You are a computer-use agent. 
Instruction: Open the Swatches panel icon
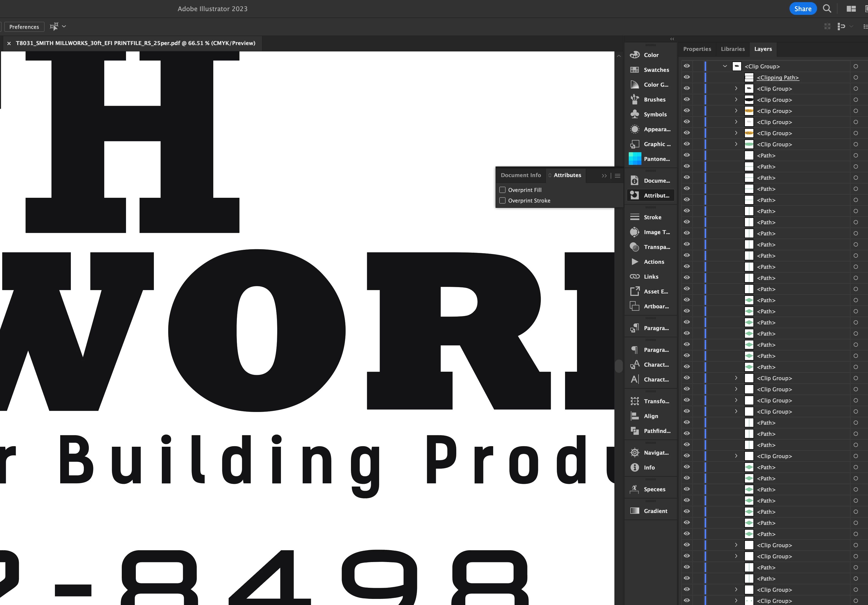tap(635, 70)
